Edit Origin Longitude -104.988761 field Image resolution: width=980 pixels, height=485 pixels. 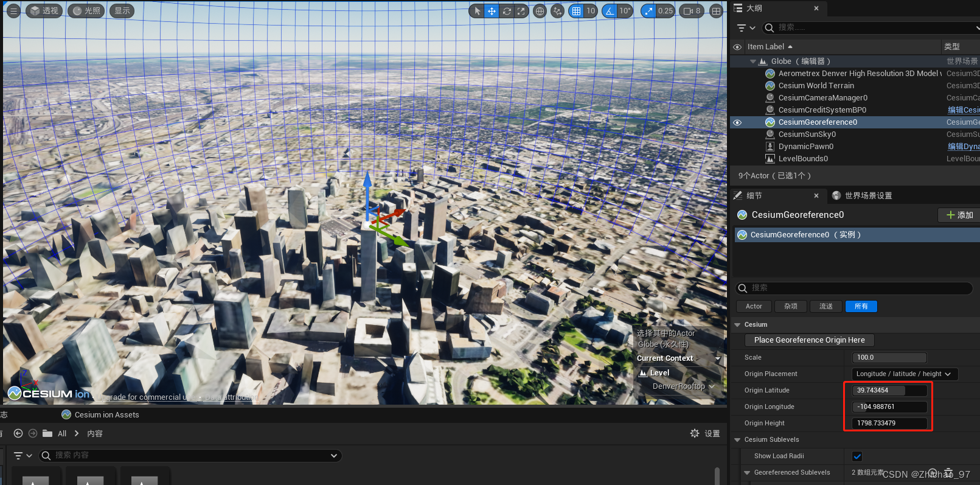point(889,407)
